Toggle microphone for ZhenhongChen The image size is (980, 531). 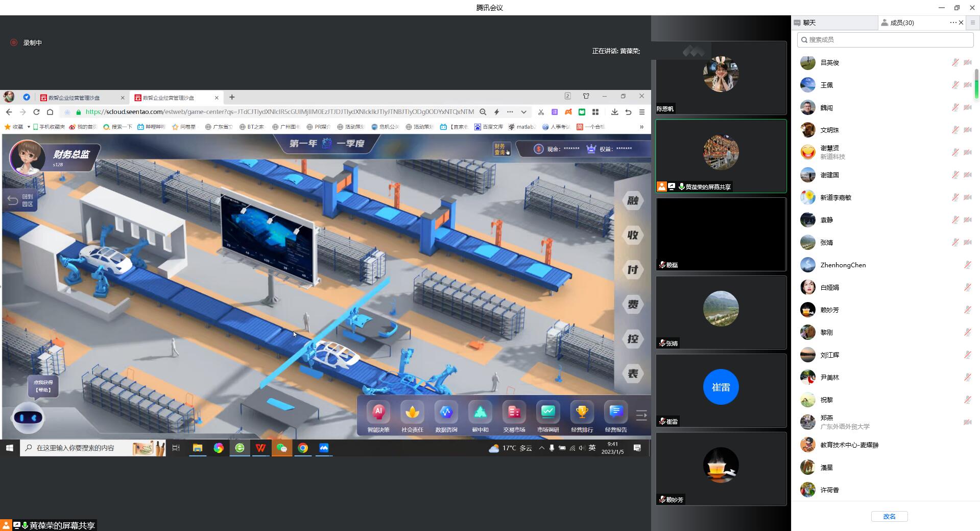pos(967,265)
